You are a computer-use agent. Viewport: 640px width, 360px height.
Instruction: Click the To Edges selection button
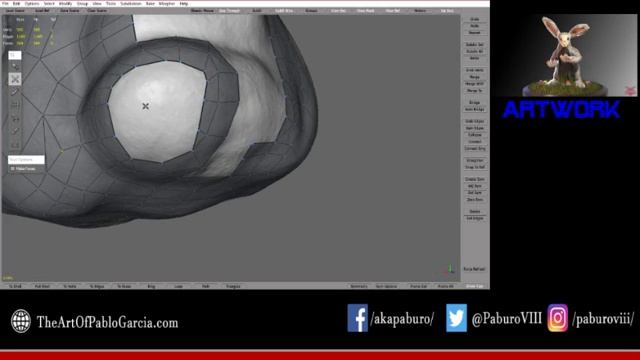point(97,287)
